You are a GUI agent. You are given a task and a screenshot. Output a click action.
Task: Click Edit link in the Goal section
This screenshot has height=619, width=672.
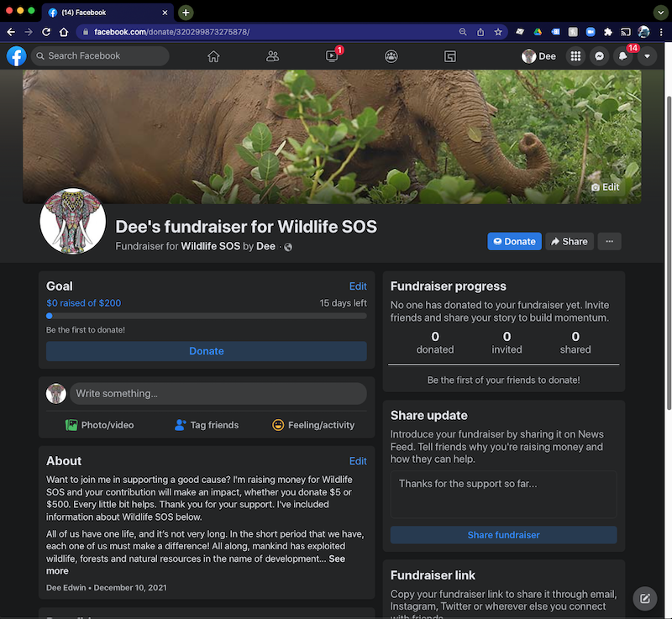tap(358, 286)
